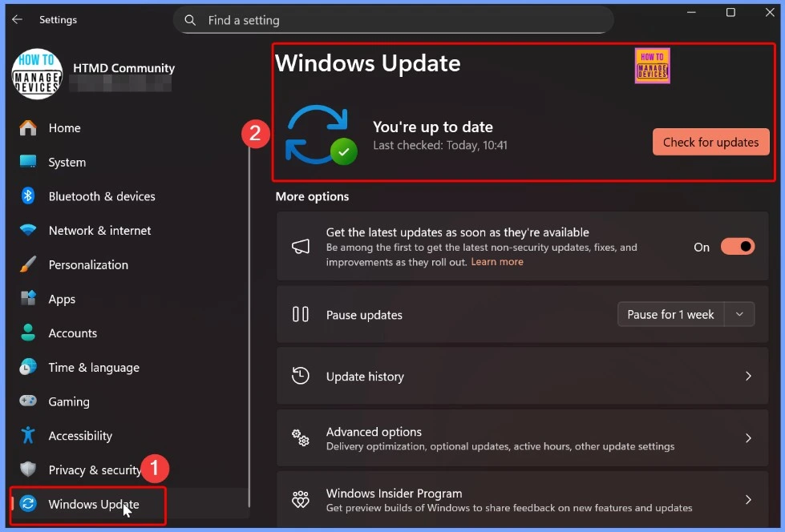Click the back arrow at top left
Image resolution: width=785 pixels, height=532 pixels.
[17, 19]
